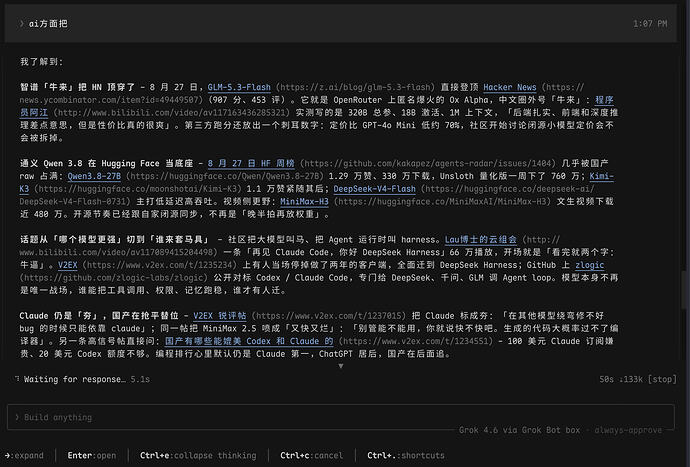This screenshot has width=690, height=467.
Task: Click the Ctrl+. shortcuts hint
Action: coord(406,455)
